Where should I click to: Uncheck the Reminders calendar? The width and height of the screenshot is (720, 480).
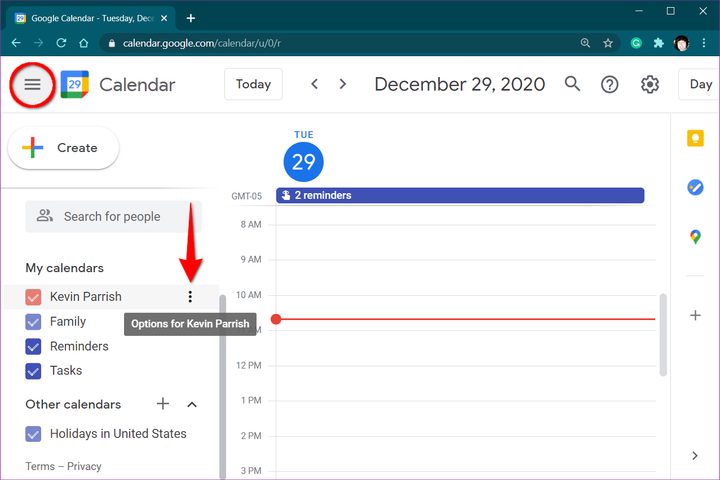tap(33, 346)
